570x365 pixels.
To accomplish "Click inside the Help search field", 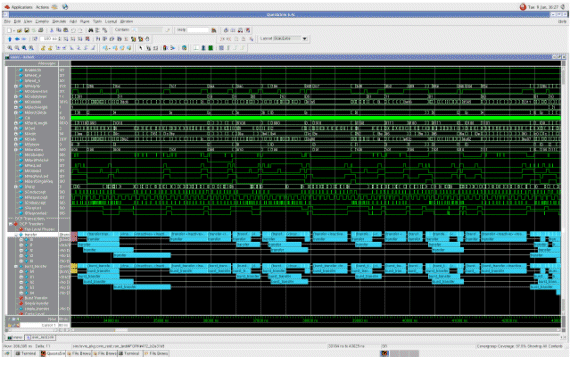I will click(x=198, y=30).
